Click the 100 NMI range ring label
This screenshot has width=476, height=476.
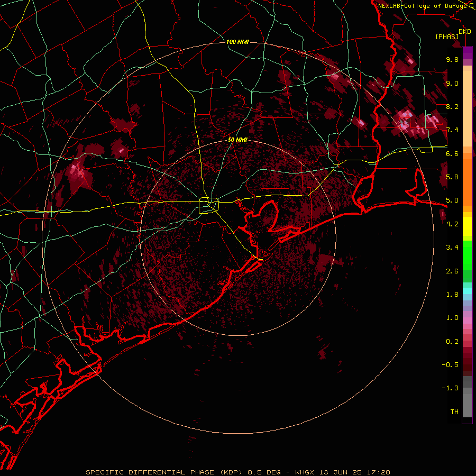coord(237,42)
